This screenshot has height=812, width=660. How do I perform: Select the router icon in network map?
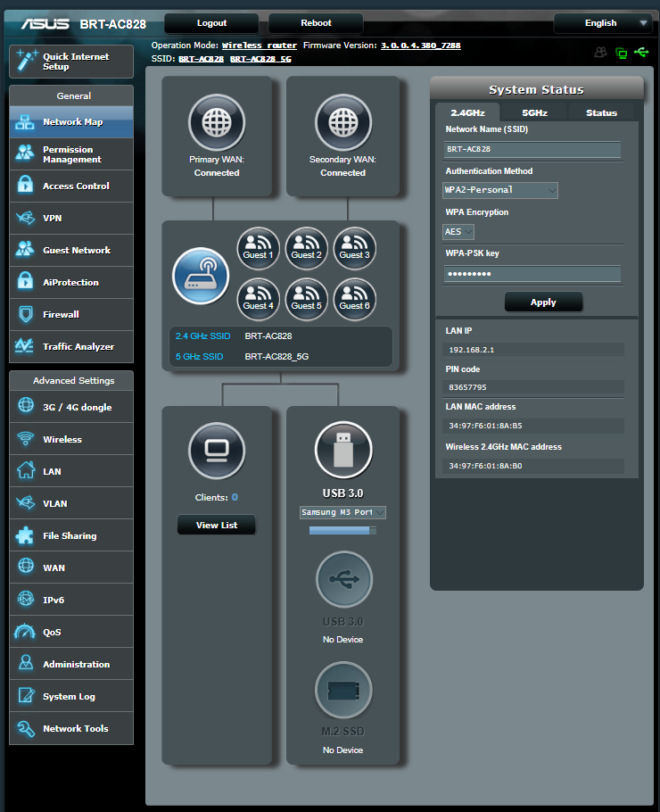(x=200, y=276)
